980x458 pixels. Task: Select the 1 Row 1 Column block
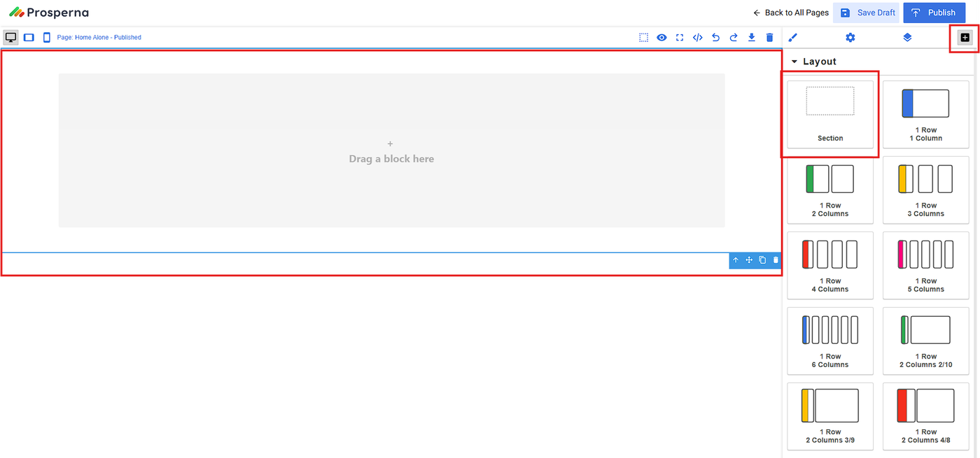click(925, 114)
